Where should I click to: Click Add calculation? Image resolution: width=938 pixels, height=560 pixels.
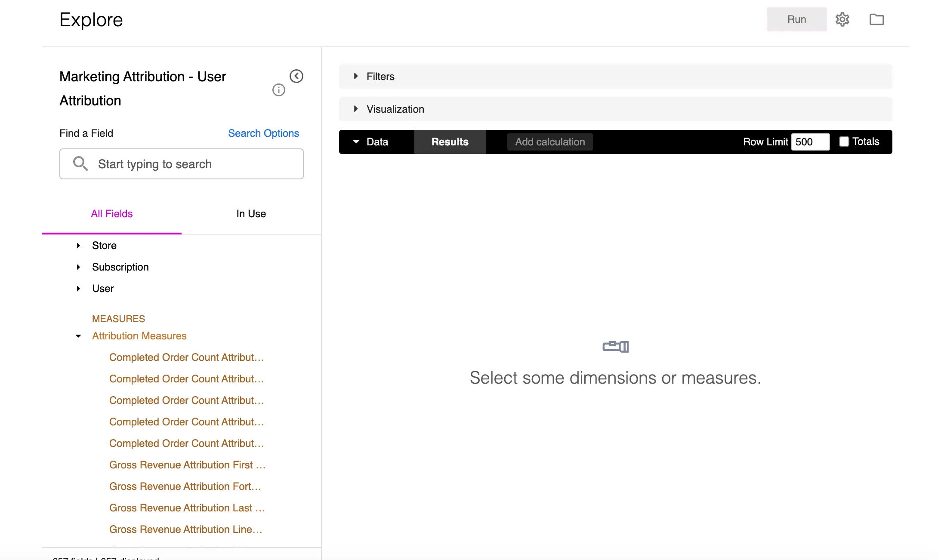(550, 142)
